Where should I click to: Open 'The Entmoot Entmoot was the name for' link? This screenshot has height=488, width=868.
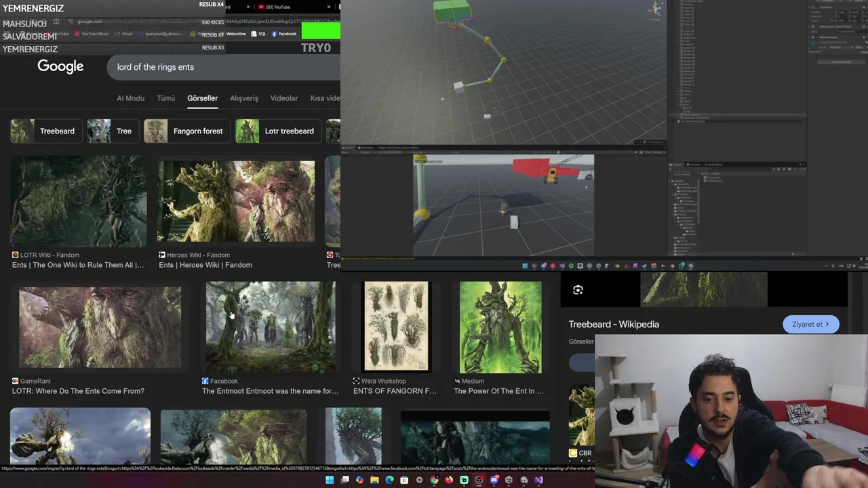tap(270, 391)
